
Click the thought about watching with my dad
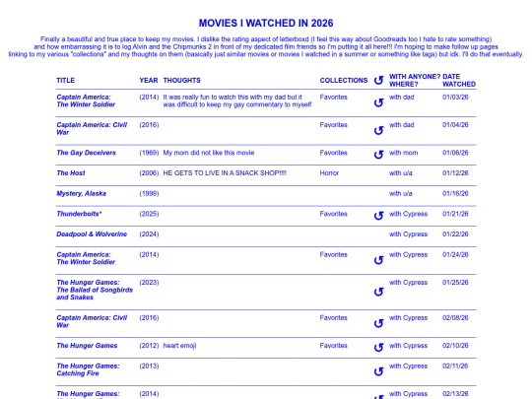237,100
